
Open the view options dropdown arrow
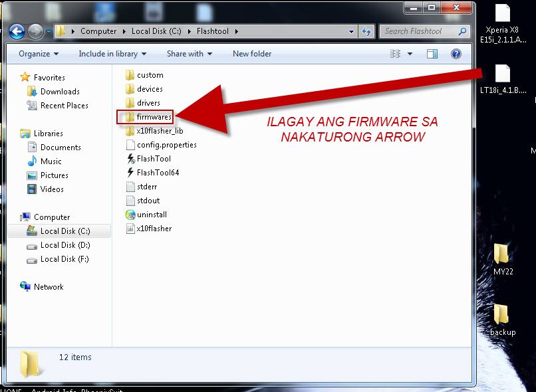pyautogui.click(x=410, y=54)
